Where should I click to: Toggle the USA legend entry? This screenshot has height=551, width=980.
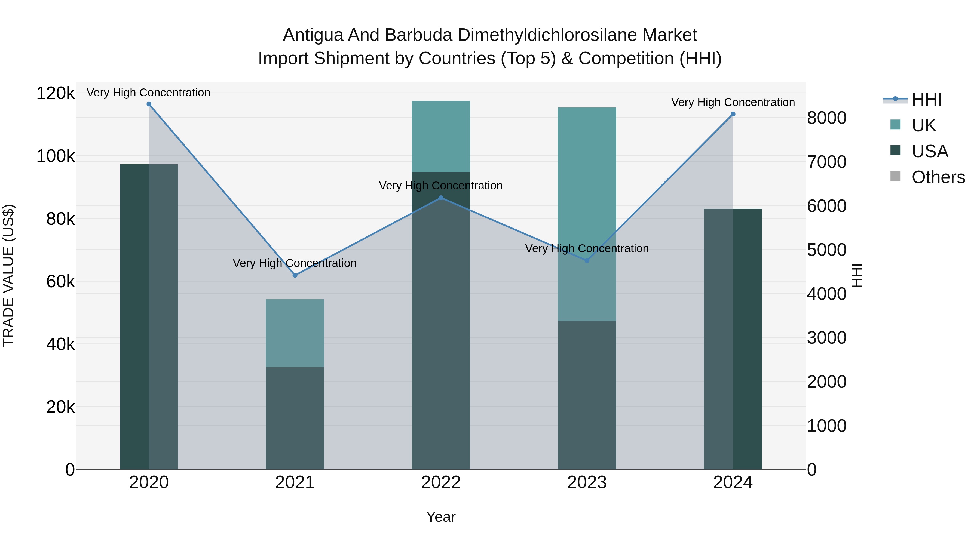click(918, 151)
